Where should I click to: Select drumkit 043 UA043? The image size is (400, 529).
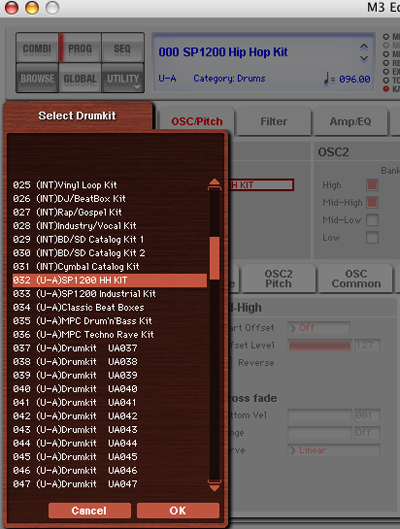(110, 429)
